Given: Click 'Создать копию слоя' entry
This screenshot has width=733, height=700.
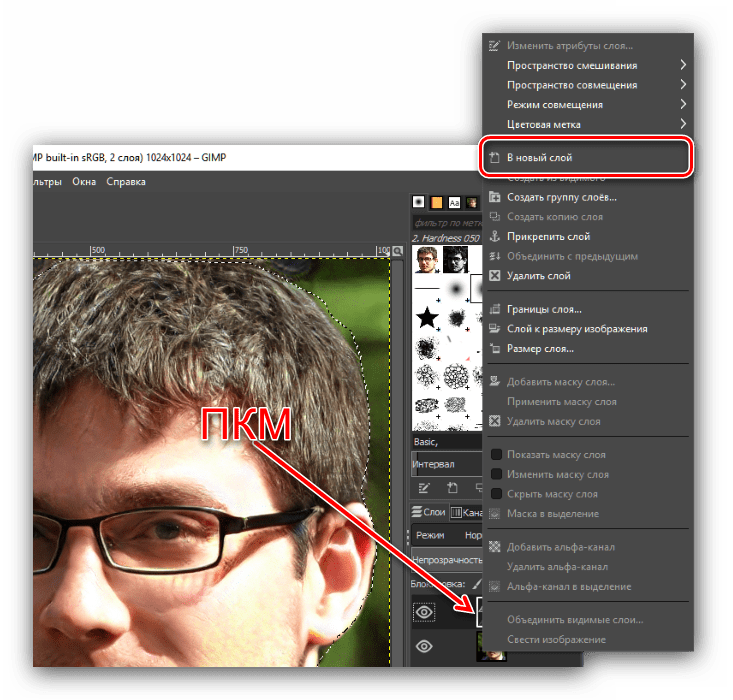Looking at the screenshot, I should (x=586, y=217).
